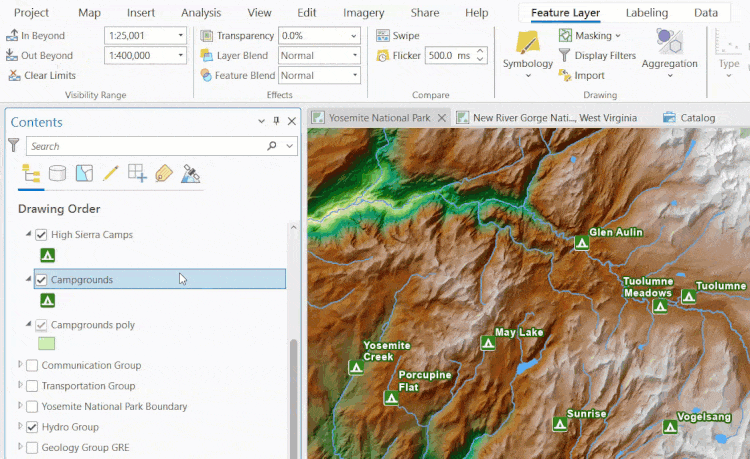Switch to List By Selection view

coord(84,173)
